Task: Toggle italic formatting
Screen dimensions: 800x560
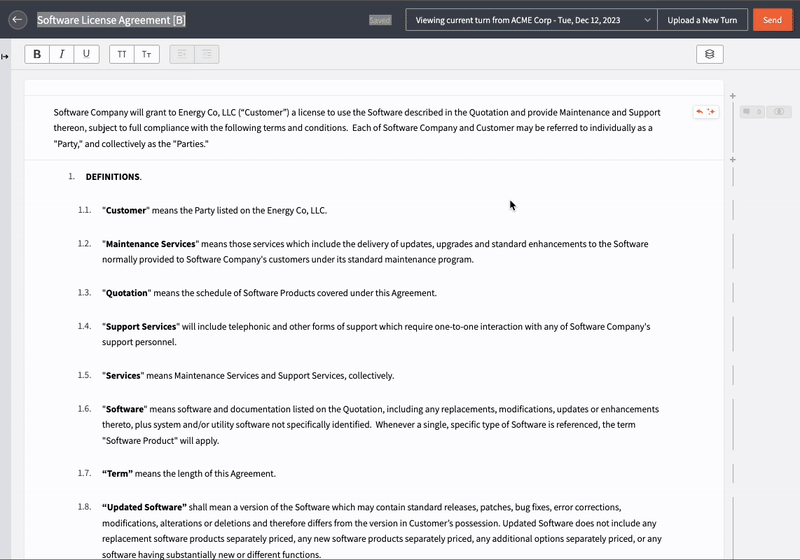Action: click(62, 54)
